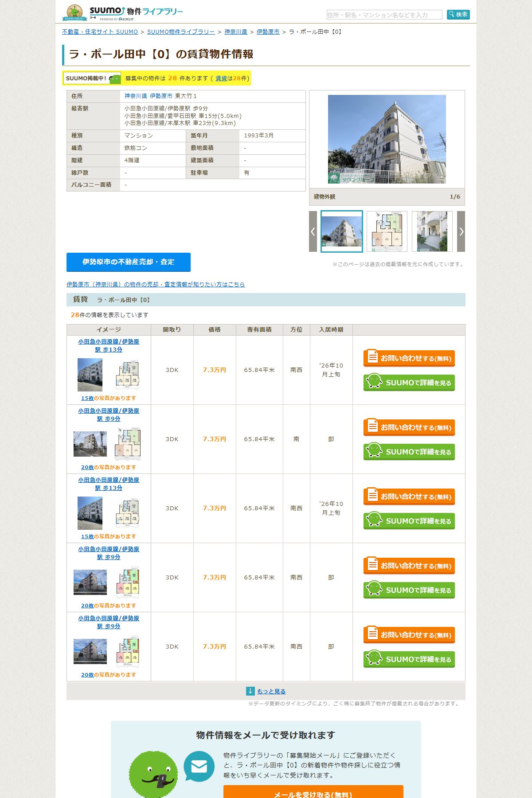
Task: Open the first listing's 15枚 photo link
Action: tap(87, 399)
